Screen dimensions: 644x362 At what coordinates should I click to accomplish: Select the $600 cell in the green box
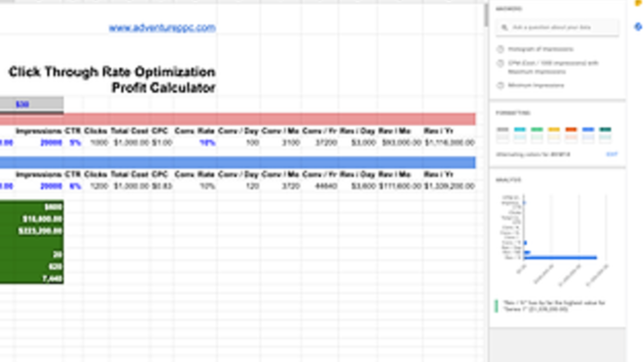[53, 207]
